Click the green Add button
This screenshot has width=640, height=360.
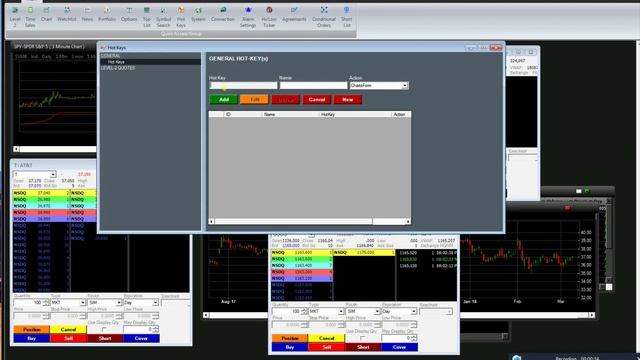point(224,100)
